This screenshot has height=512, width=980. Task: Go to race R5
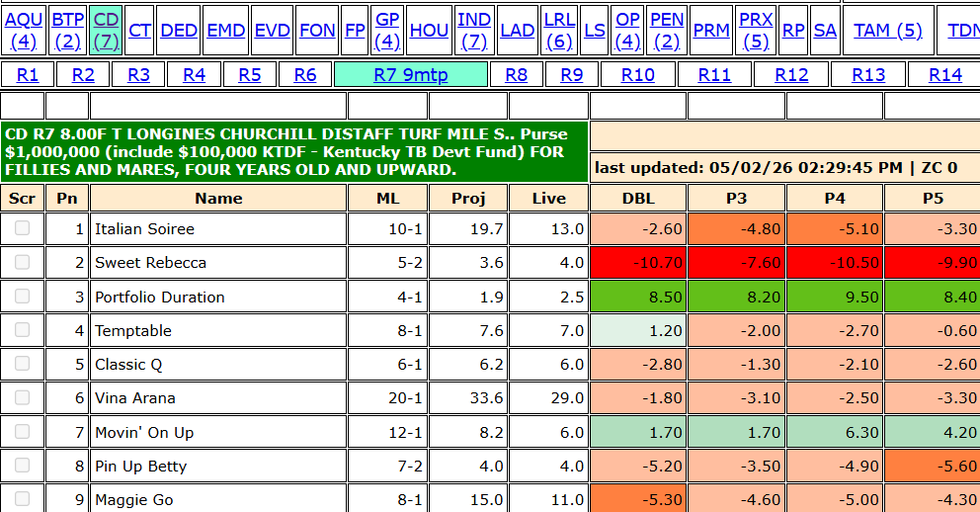click(x=249, y=74)
